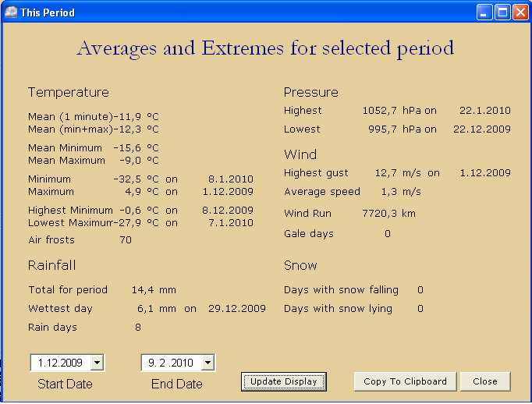Click the Snow section heading

coord(300,265)
